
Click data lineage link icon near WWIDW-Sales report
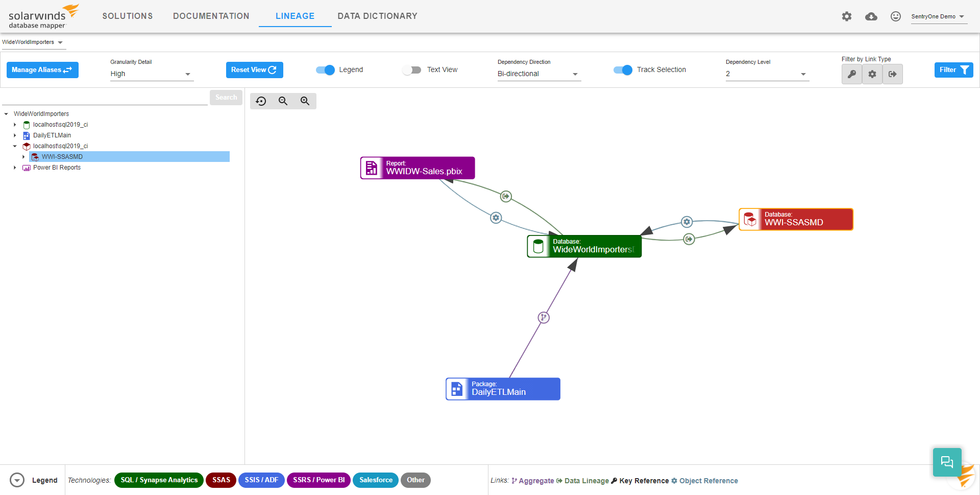[x=506, y=196]
